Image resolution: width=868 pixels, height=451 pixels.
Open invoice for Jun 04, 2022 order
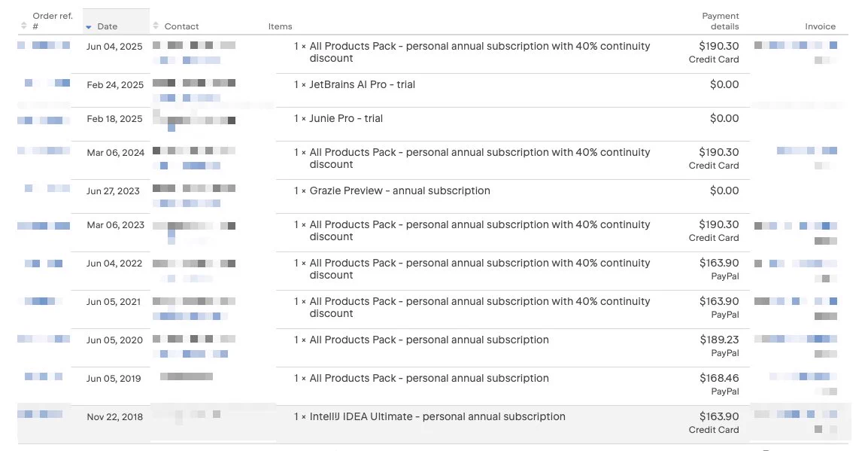point(796,264)
